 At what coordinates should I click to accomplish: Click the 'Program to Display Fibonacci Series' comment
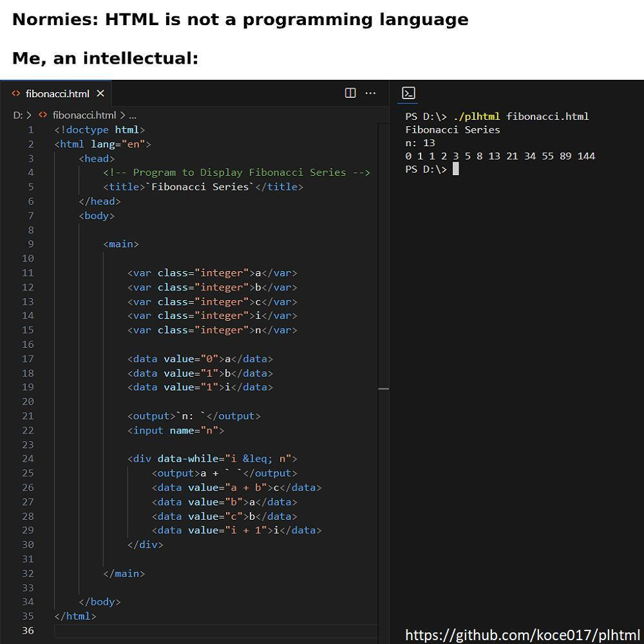tap(237, 173)
